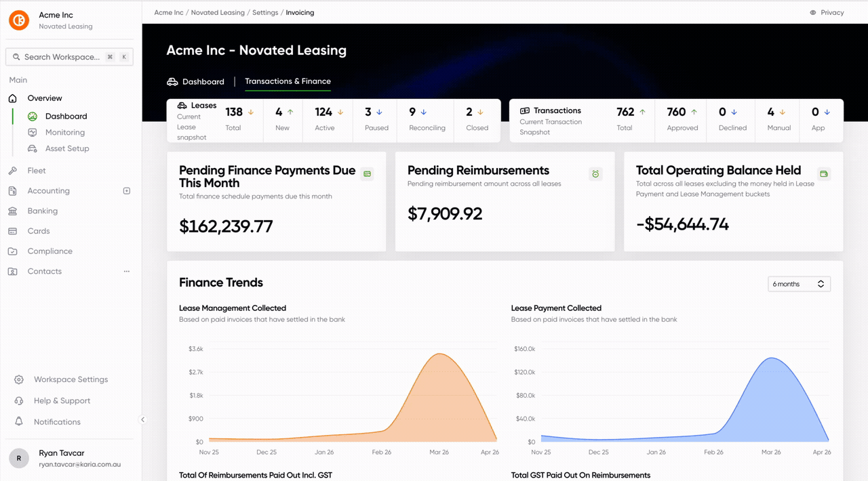868x481 pixels.
Task: Switch to the Transactions & Finance tab
Action: (288, 81)
